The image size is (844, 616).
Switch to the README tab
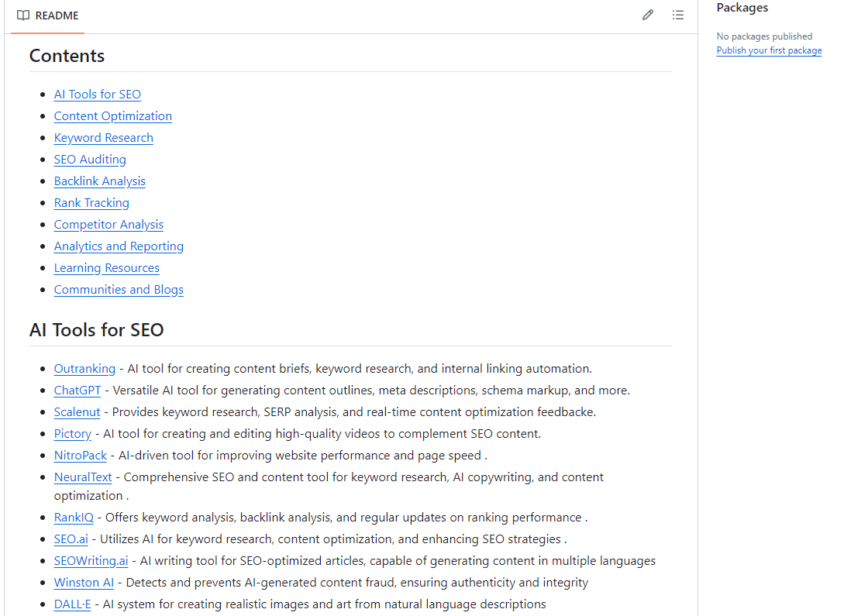coord(56,15)
